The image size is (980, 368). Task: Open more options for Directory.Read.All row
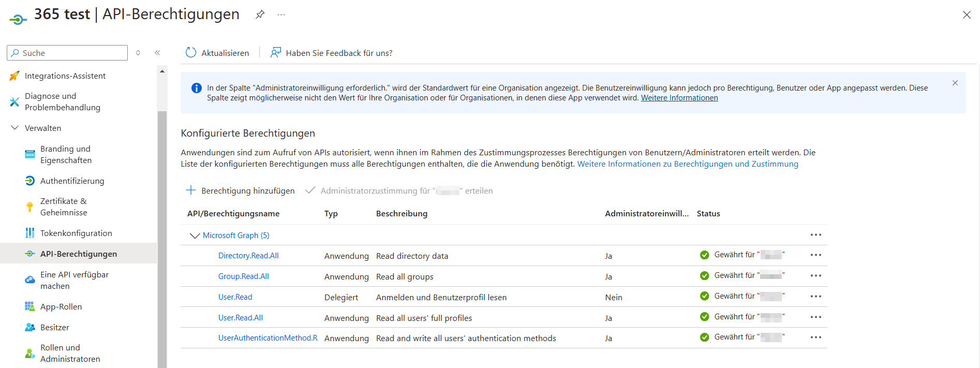816,255
